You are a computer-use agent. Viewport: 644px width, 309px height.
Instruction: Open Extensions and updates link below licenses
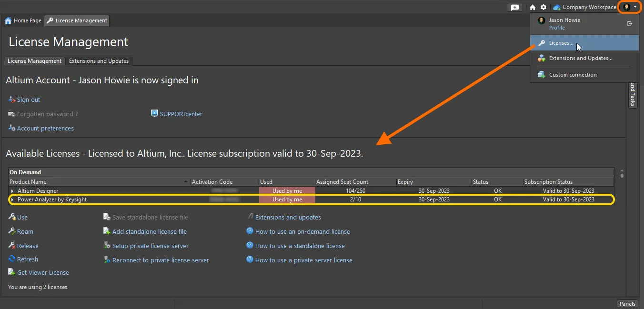click(x=288, y=218)
